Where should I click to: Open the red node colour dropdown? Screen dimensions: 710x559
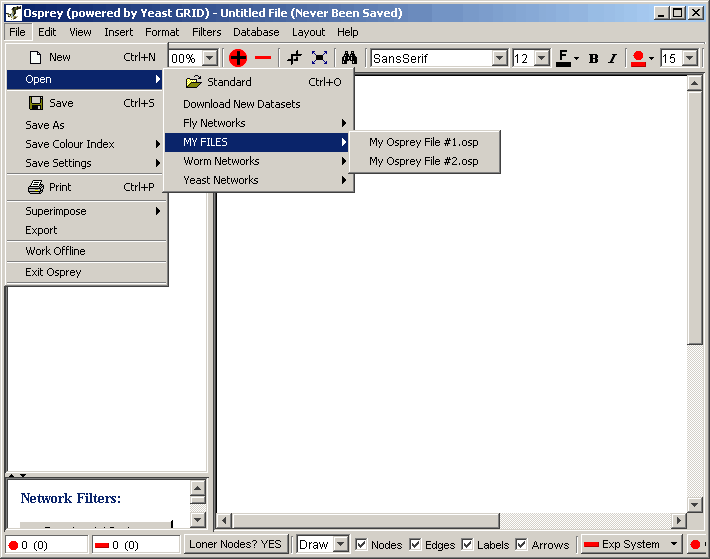click(643, 58)
